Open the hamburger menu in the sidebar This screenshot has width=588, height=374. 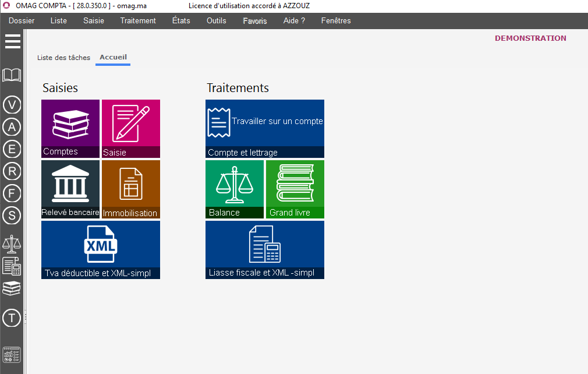click(12, 41)
